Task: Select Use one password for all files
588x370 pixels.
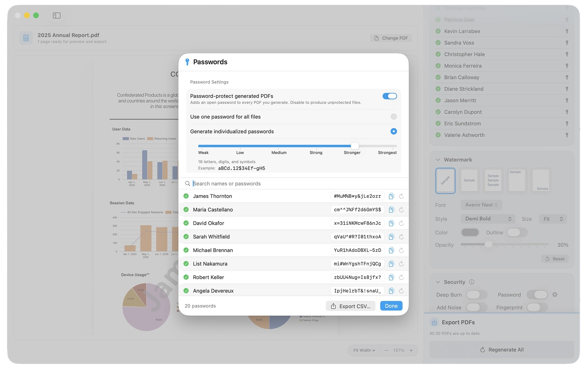Action: click(394, 117)
